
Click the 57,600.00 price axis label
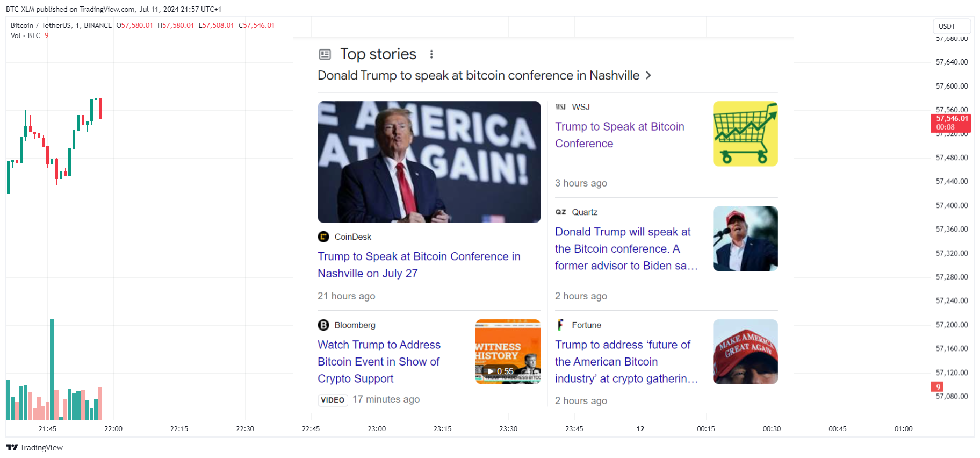(952, 86)
